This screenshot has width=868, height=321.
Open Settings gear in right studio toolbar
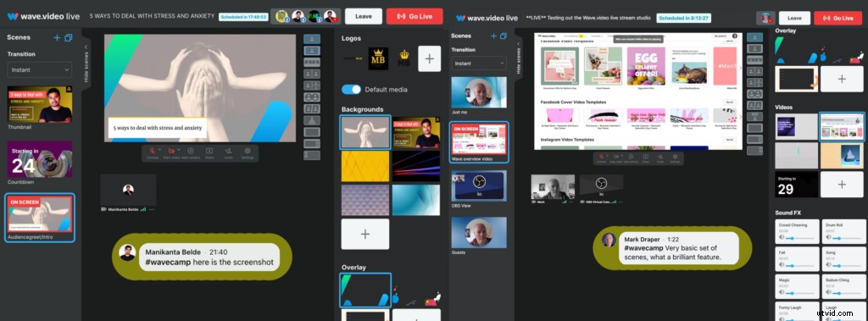(675, 157)
